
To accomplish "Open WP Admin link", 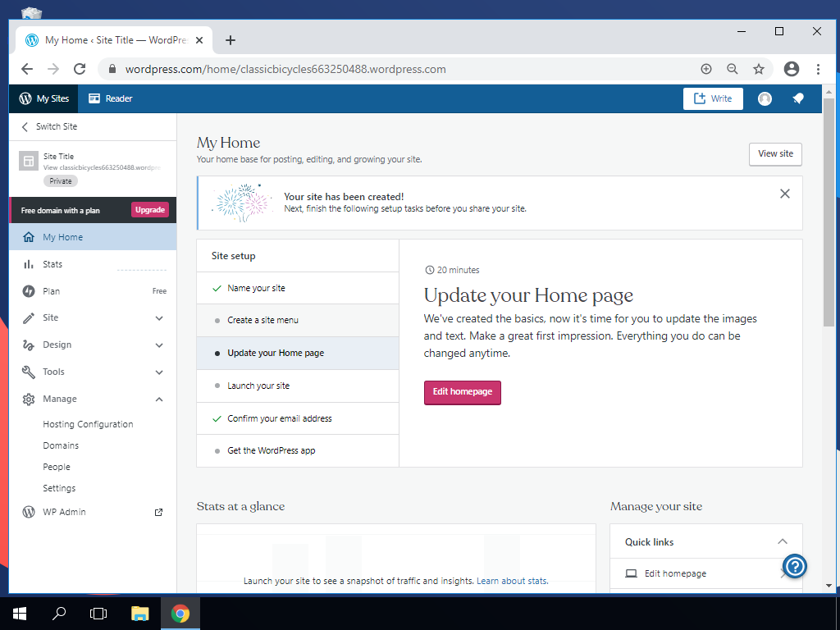I will (64, 512).
